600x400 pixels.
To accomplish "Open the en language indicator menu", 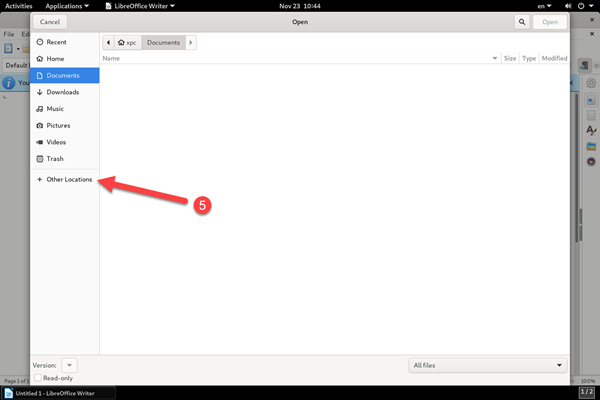I will point(544,6).
